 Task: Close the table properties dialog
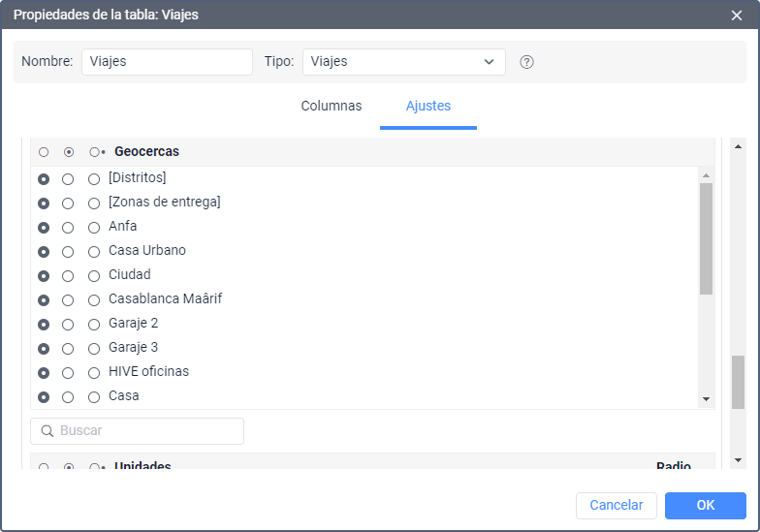click(737, 16)
